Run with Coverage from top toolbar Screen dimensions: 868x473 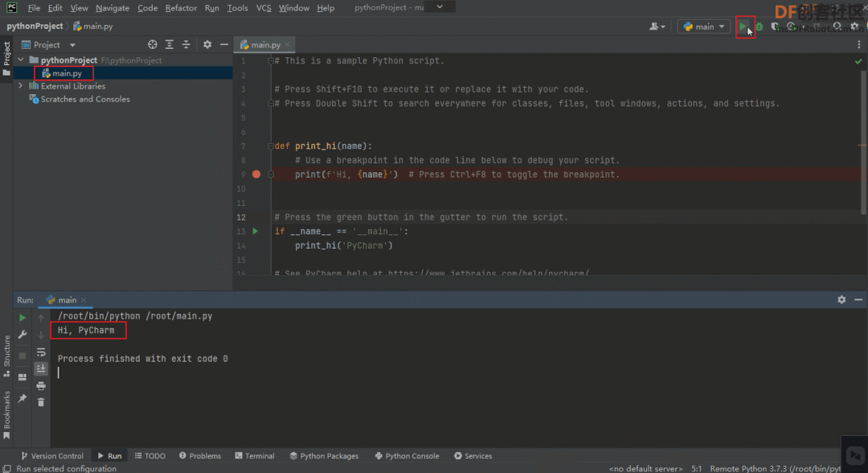tap(775, 26)
